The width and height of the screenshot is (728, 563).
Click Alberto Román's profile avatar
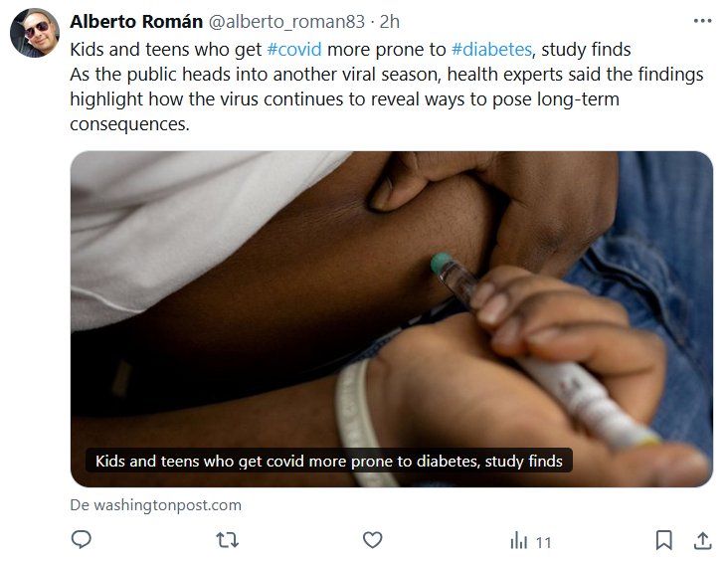click(35, 32)
